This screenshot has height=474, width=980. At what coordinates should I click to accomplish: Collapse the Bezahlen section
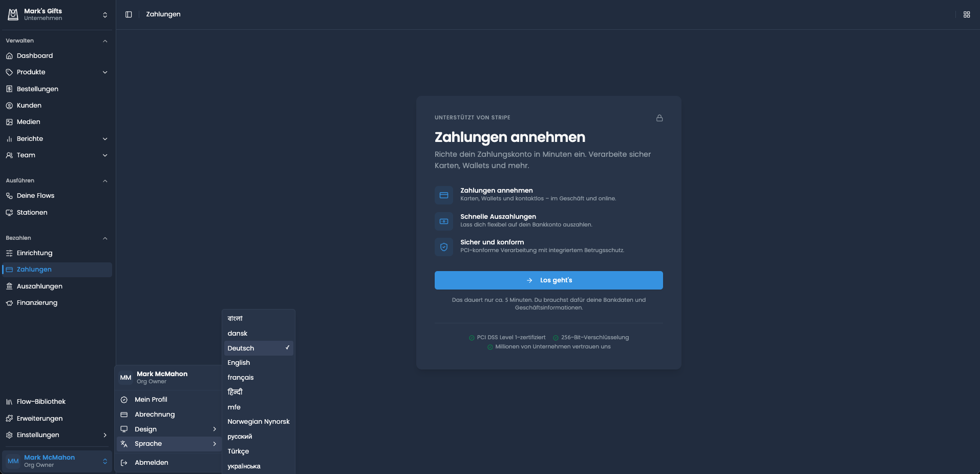pos(105,238)
